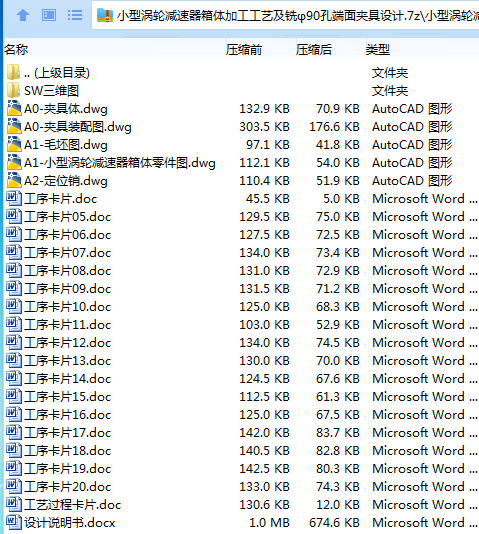Screen dimensions: 479x534
Task: Select the 工序卡片07.doc Word icon
Action: pos(14,253)
